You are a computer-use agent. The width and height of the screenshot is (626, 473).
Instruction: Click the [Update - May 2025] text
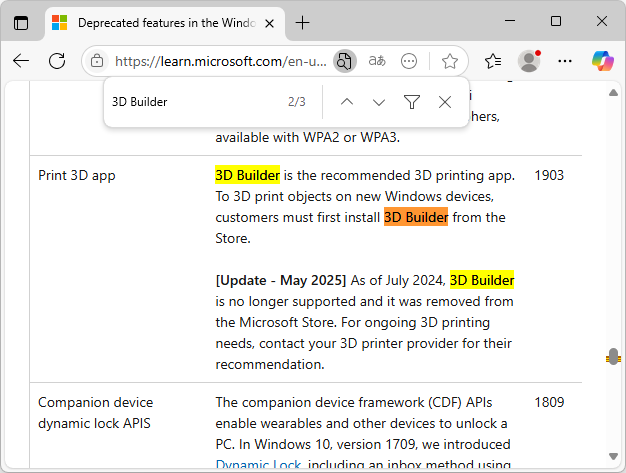281,281
